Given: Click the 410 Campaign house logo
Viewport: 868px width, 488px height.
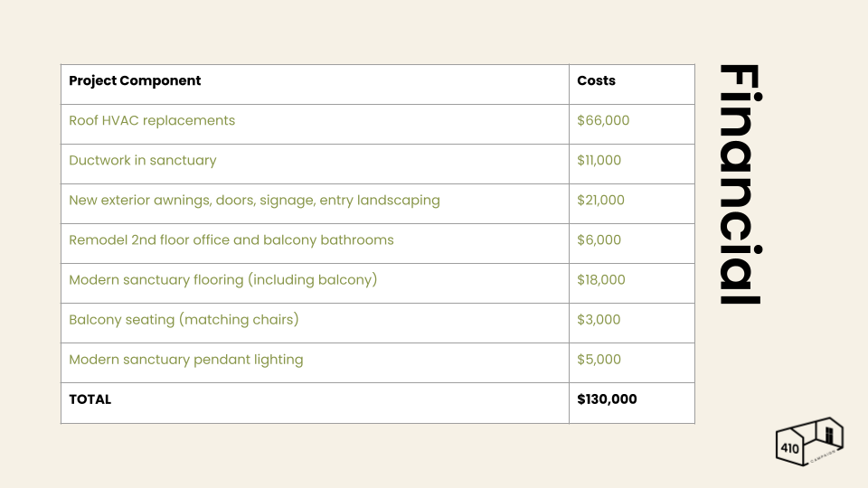Looking at the screenshot, I should pyautogui.click(x=809, y=442).
